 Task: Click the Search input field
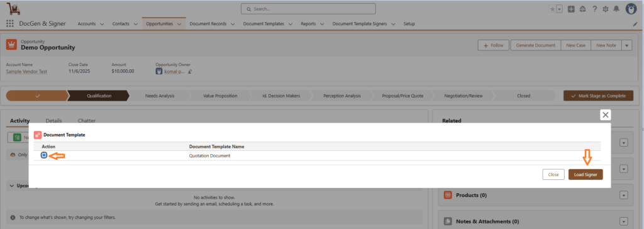[308, 9]
